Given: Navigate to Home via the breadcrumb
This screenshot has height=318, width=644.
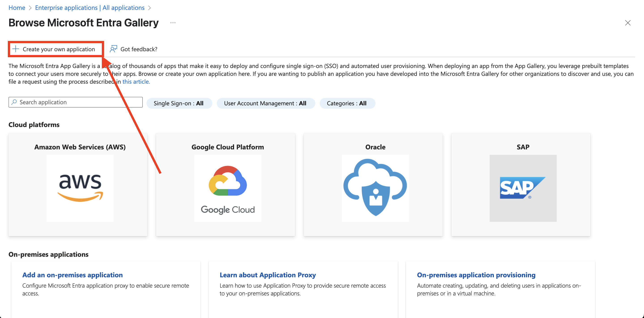Looking at the screenshot, I should (17, 8).
